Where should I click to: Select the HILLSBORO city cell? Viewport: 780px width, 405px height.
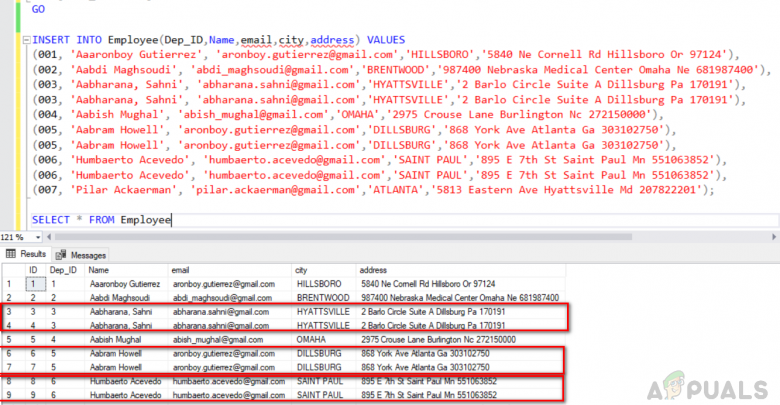click(318, 284)
